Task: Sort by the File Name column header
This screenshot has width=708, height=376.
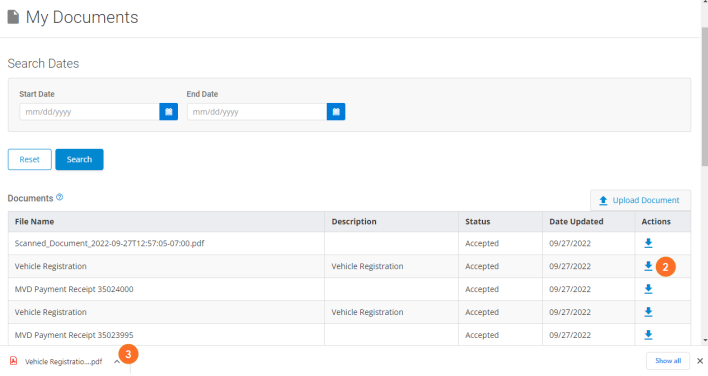Action: pos(34,222)
